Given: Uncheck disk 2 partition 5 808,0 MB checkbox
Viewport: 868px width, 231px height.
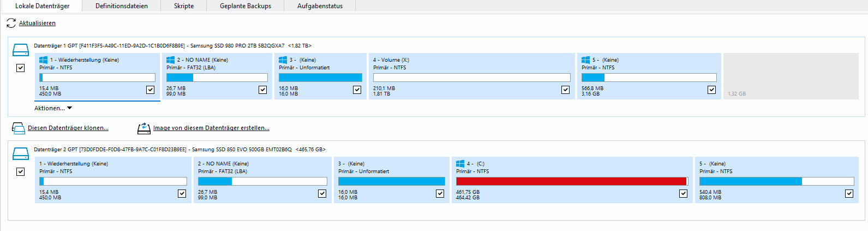Looking at the screenshot, I should [849, 194].
